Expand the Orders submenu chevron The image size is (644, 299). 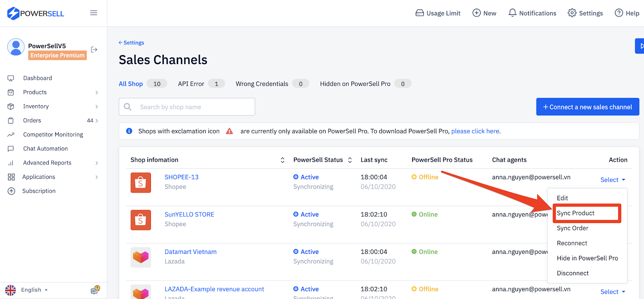[97, 121]
